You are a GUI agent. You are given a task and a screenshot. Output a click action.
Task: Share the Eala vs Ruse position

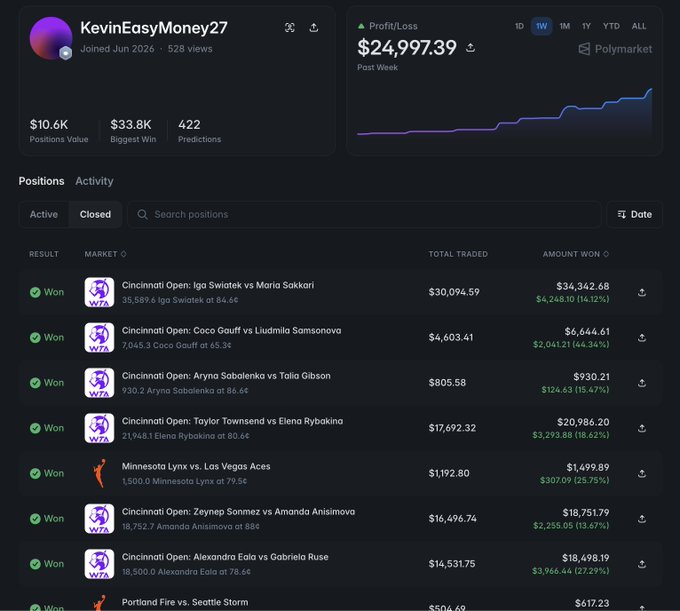pos(642,564)
